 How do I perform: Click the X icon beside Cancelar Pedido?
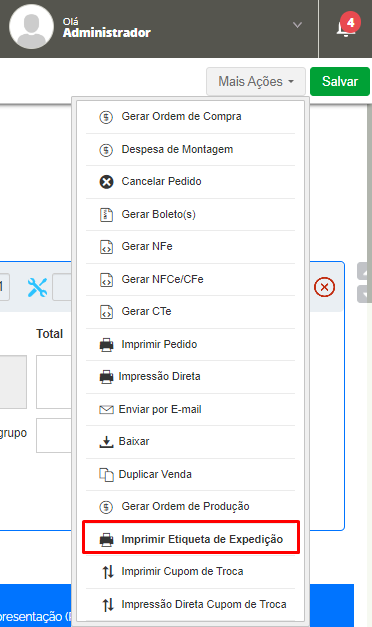tap(106, 182)
